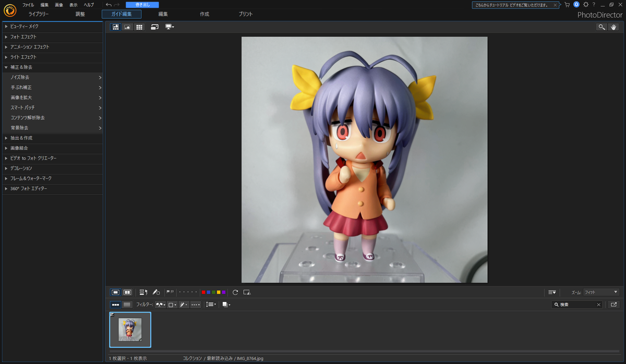Viewport: 626px width, 364px height.
Task: Expand the ビューティー メイク section
Action: [x=52, y=27]
